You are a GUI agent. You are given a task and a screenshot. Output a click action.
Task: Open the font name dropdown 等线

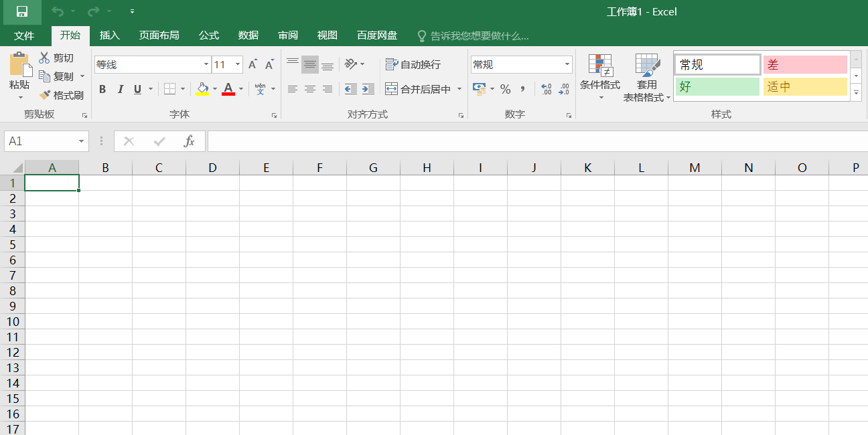(206, 65)
